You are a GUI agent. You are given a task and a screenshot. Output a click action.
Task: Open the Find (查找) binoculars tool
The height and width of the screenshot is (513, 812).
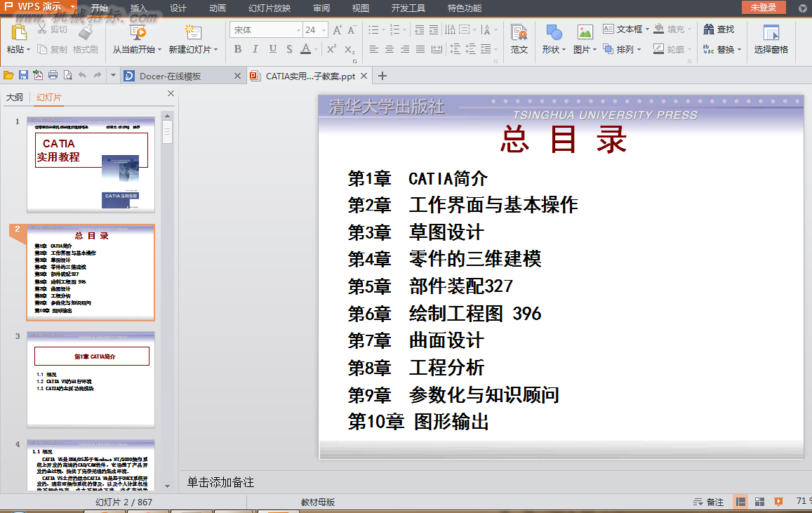pyautogui.click(x=719, y=29)
